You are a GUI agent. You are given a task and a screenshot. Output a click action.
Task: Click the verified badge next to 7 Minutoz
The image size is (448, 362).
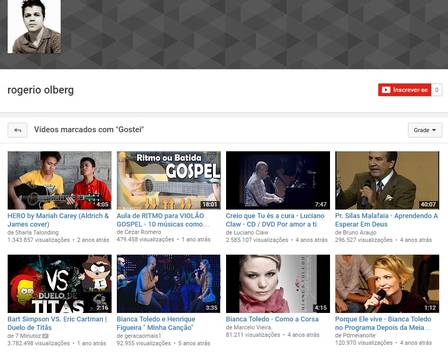coord(46,336)
